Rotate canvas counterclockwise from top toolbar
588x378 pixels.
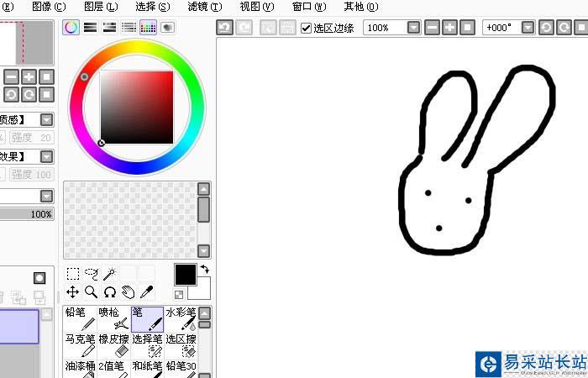546,28
